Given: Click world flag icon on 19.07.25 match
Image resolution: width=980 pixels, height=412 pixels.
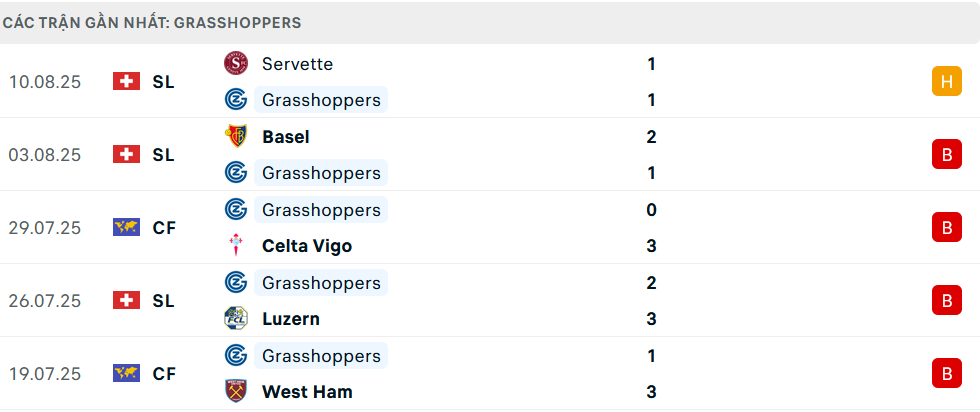Looking at the screenshot, I should (x=127, y=374).
